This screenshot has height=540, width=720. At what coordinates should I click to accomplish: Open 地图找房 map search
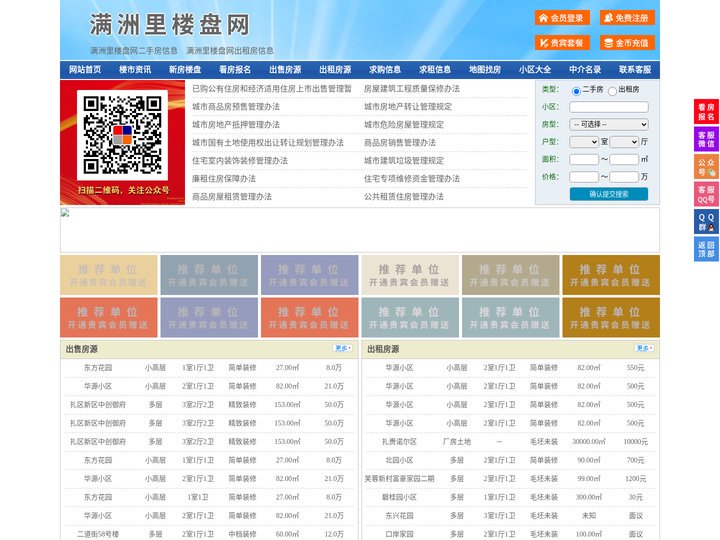485,70
